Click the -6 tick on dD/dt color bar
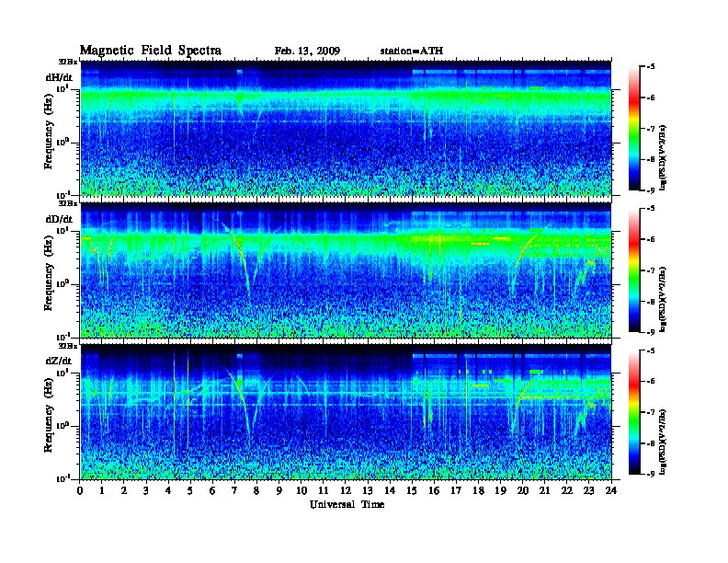The height and width of the screenshot is (563, 728). pyautogui.click(x=651, y=239)
